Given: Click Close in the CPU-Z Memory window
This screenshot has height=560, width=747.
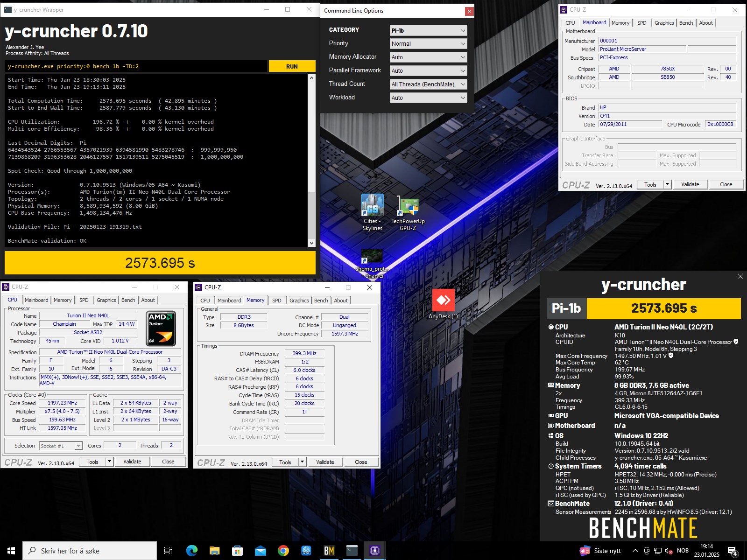Looking at the screenshot, I should pos(361,462).
